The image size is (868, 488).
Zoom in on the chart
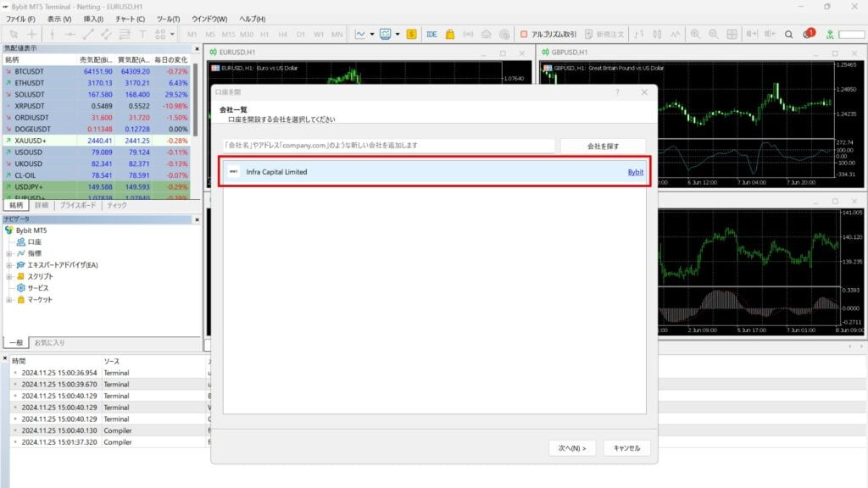[695, 34]
